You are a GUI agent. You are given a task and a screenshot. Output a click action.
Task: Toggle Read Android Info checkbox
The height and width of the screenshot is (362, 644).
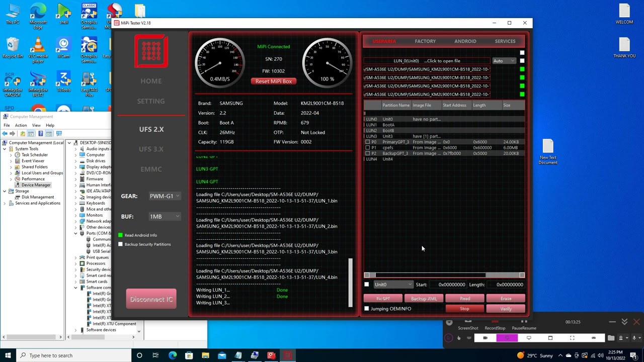[120, 235]
